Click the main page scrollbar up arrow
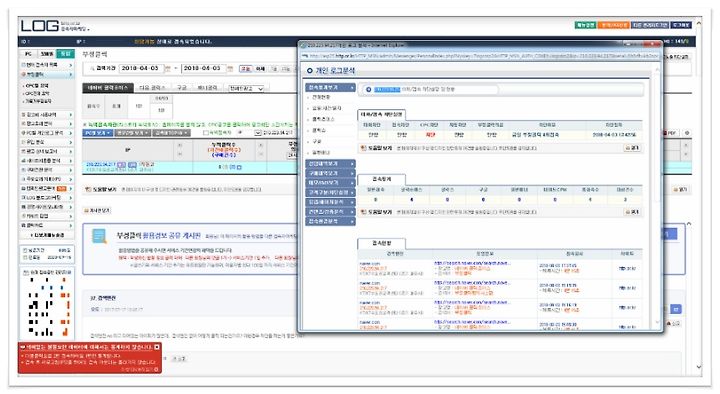The width and height of the screenshot is (720, 394). 699,23
